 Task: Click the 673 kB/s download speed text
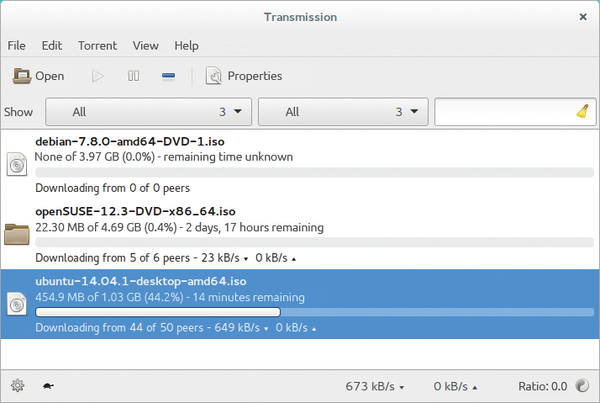tap(370, 386)
